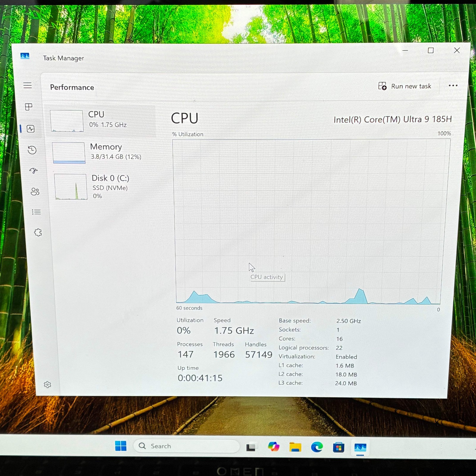The width and height of the screenshot is (476, 476).
Task: Click the Base speed 2.50 GHz value
Action: coord(349,321)
